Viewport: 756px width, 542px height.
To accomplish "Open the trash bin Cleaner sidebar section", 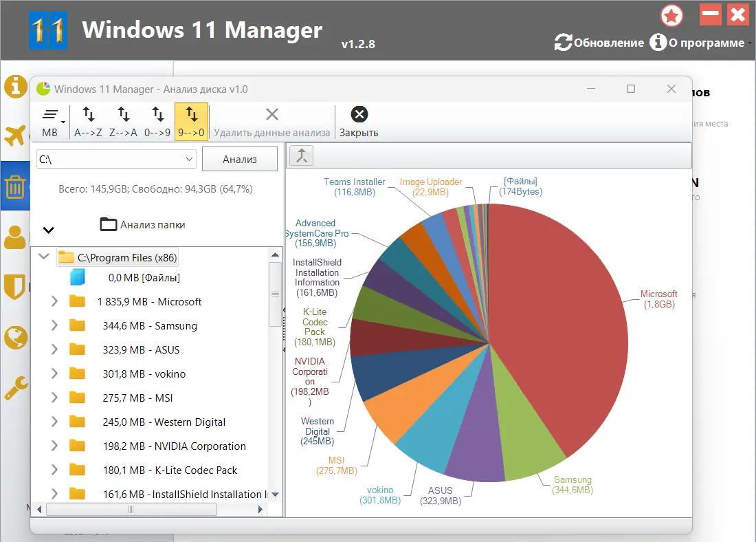I will click(x=15, y=186).
